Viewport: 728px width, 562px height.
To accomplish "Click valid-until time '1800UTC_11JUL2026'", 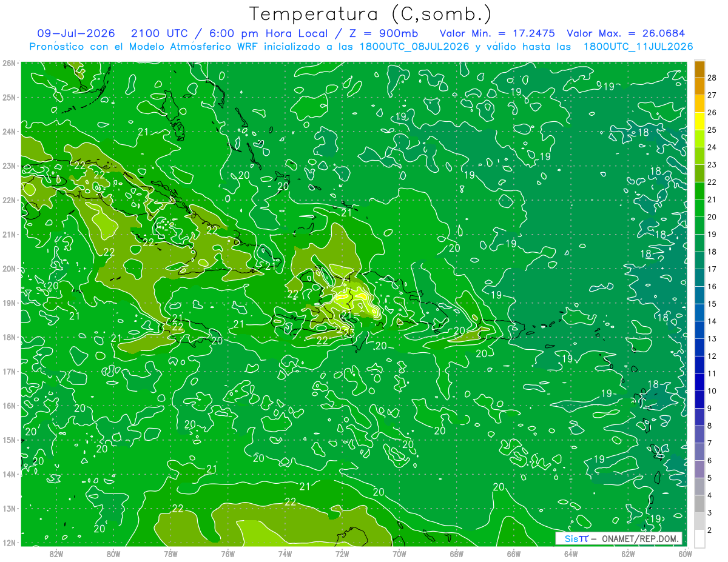I will [638, 47].
